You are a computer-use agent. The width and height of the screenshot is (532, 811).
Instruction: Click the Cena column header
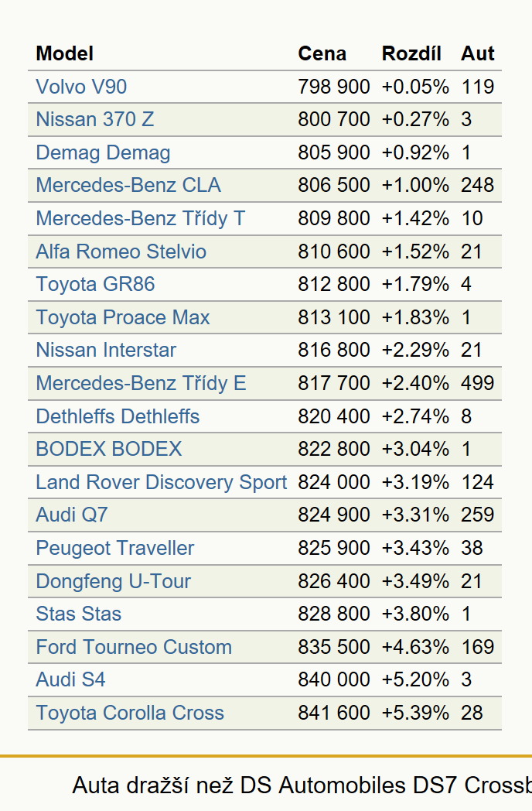coord(322,54)
